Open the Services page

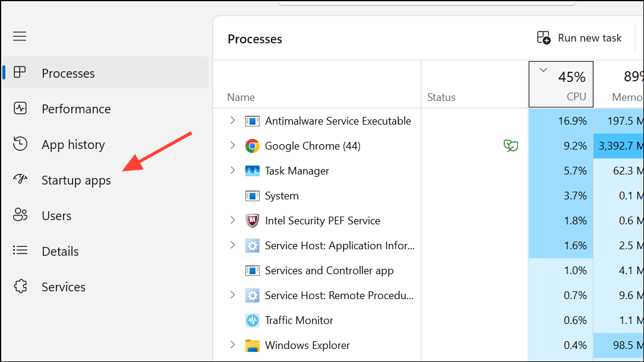tap(105, 287)
